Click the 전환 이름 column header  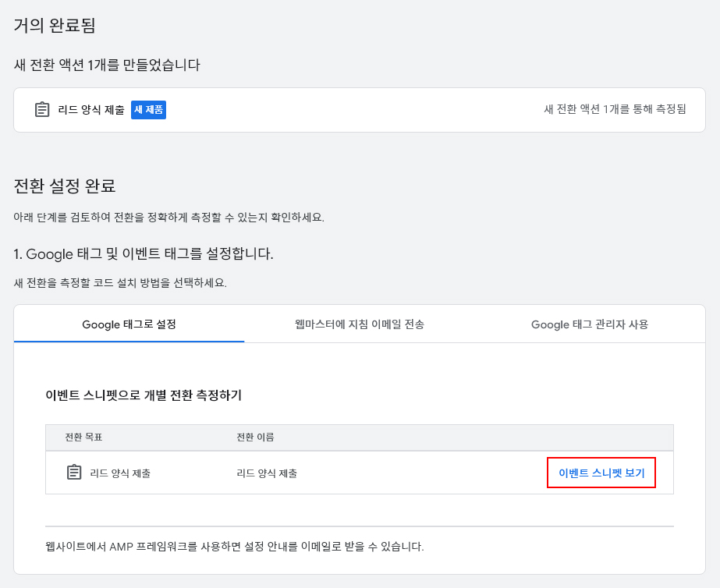[x=255, y=437]
